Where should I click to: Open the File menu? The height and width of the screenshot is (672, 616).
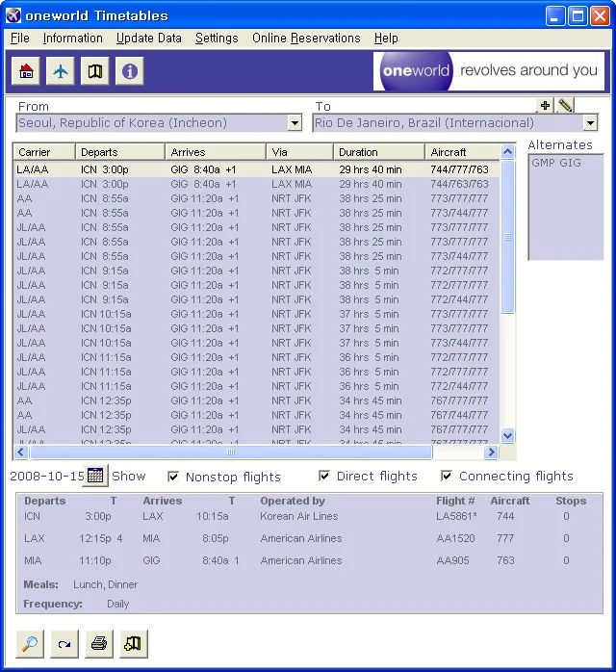click(19, 39)
